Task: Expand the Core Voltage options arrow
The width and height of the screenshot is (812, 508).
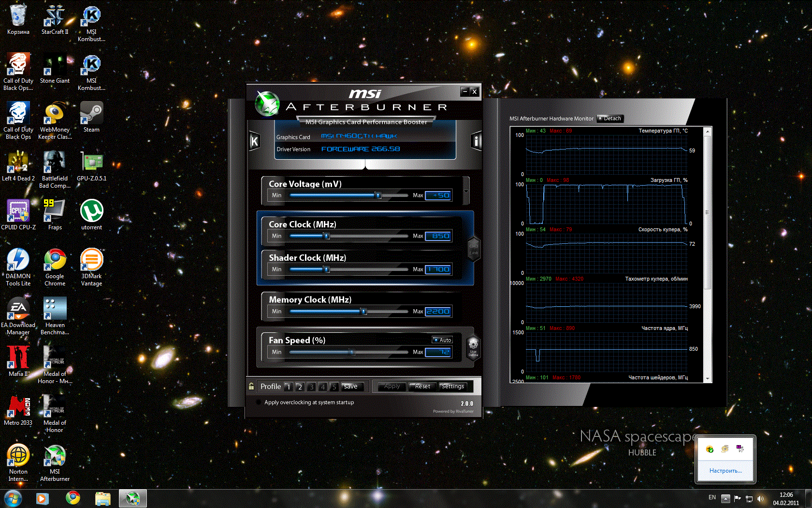Action: 466,191
